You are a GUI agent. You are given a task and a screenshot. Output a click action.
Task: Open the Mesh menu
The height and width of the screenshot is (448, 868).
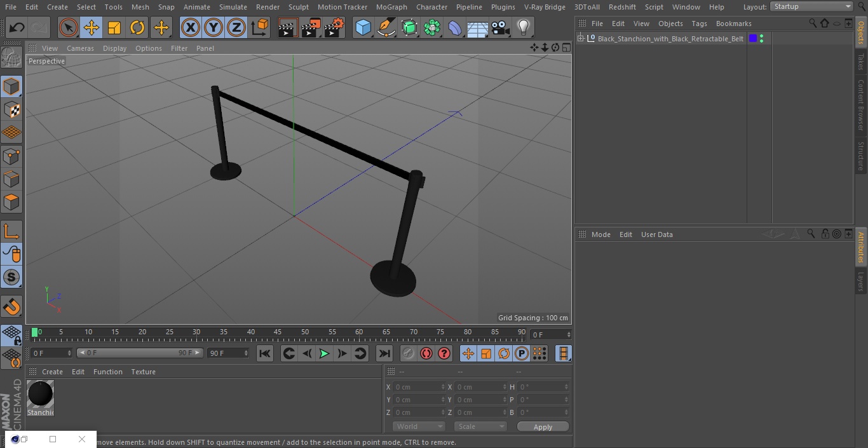click(140, 7)
